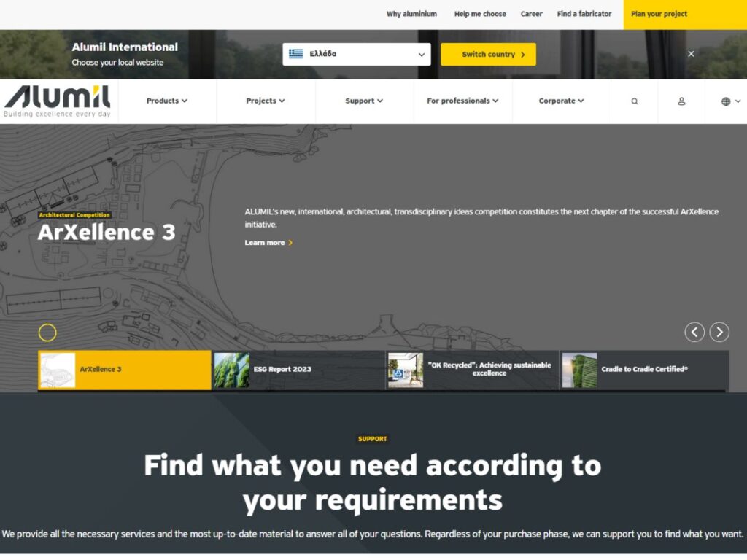Click the Alumil International banner title
Image resolution: width=747 pixels, height=560 pixels.
(x=125, y=47)
